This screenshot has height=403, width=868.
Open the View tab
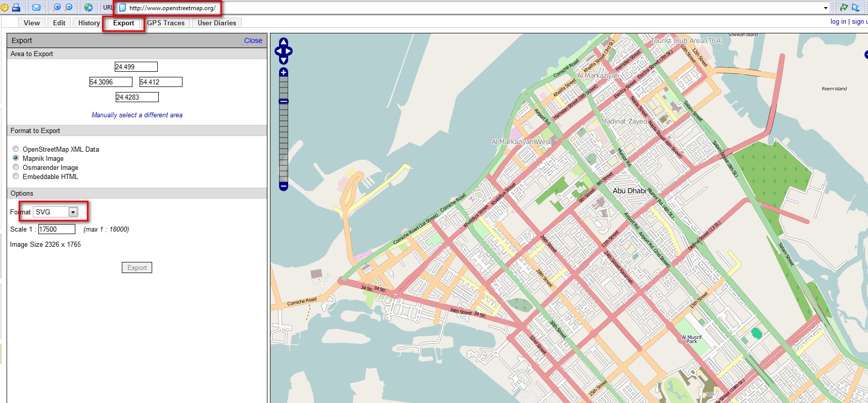pos(31,23)
